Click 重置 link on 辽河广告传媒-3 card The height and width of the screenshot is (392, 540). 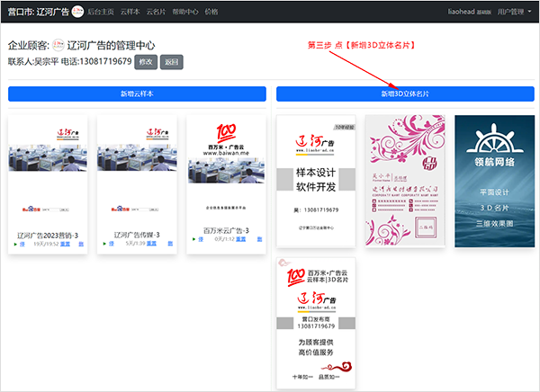(x=151, y=244)
